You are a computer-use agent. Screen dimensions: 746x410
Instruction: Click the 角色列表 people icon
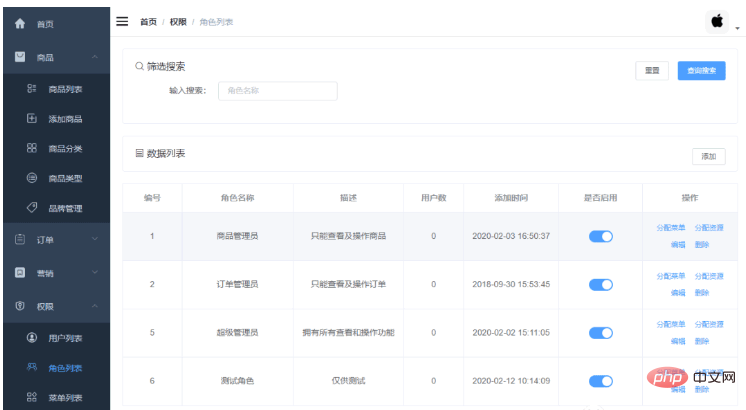tap(31, 367)
